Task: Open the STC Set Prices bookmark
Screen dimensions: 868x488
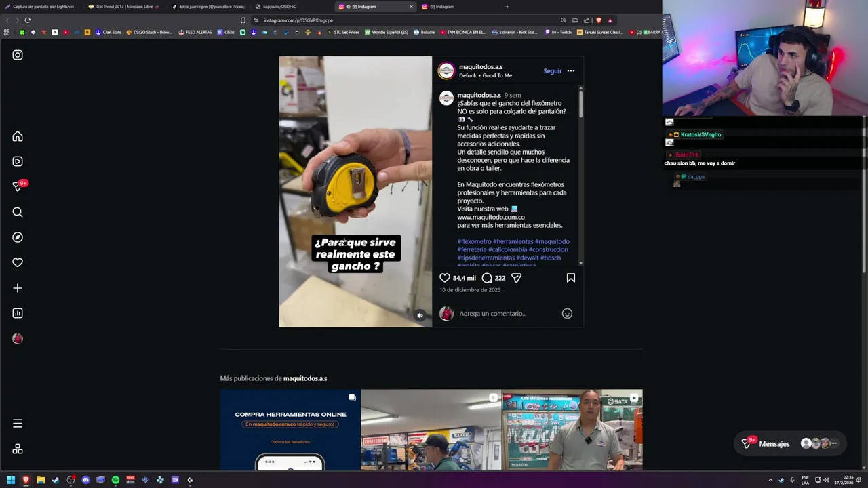Action: [x=343, y=32]
